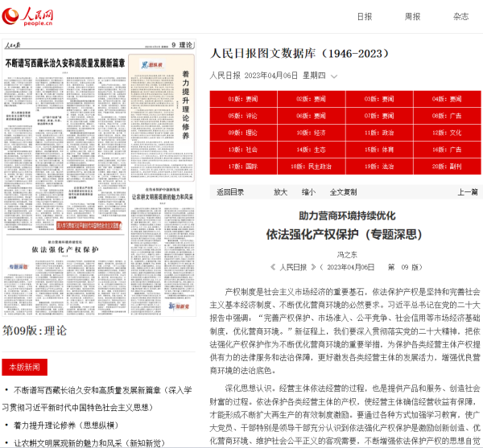Click the red banner on the page image
Image resolution: width=483 pixels, height=448 pixels.
click(x=89, y=225)
